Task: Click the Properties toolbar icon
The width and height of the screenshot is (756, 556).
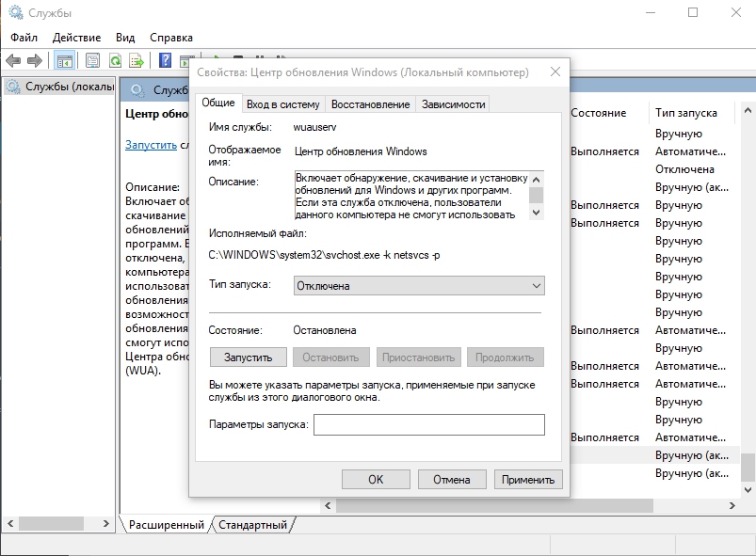Action: tap(92, 60)
